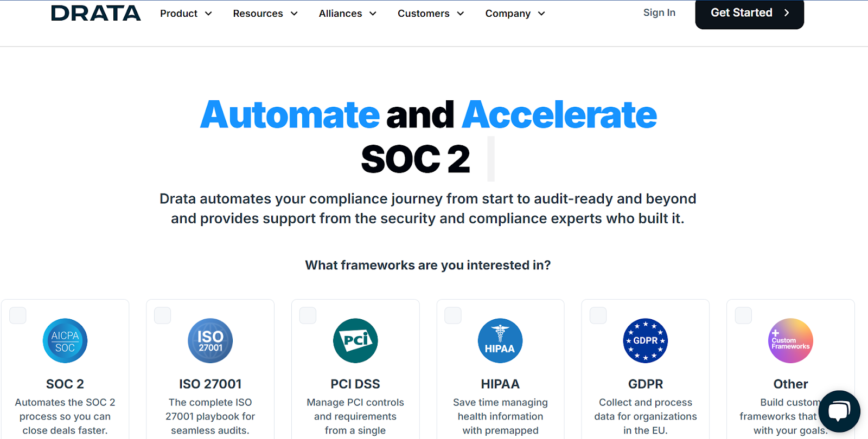Screen dimensions: 868x439
Task: Click 'What frameworks are you interested in?' heading
Action: [428, 265]
